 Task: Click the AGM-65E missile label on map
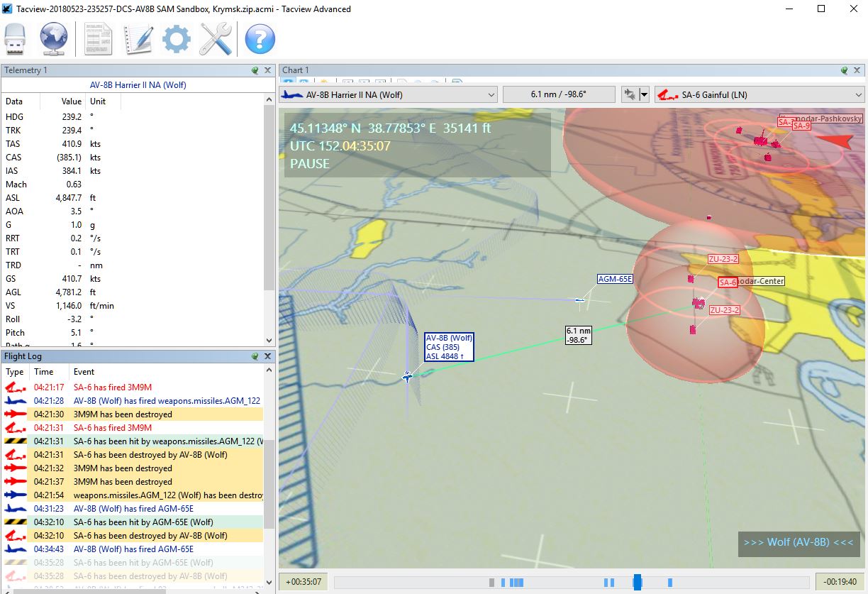[615, 280]
